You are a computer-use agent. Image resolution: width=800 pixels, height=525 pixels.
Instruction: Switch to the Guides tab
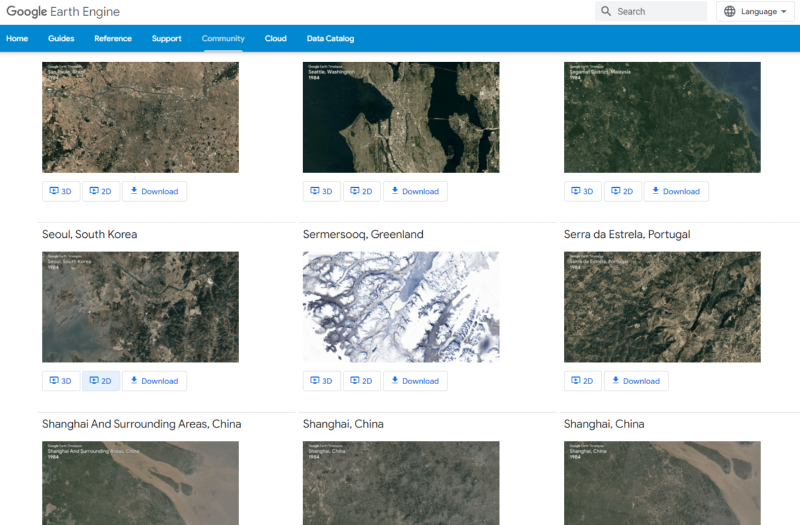pyautogui.click(x=61, y=39)
